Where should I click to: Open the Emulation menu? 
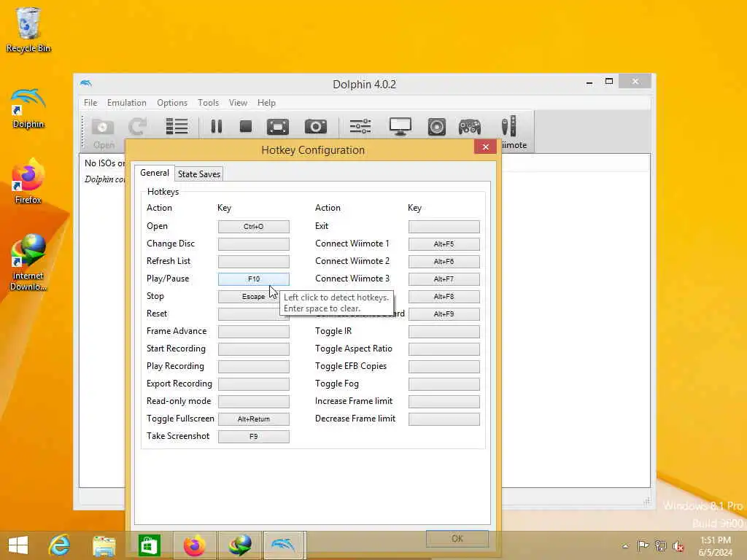click(x=127, y=103)
